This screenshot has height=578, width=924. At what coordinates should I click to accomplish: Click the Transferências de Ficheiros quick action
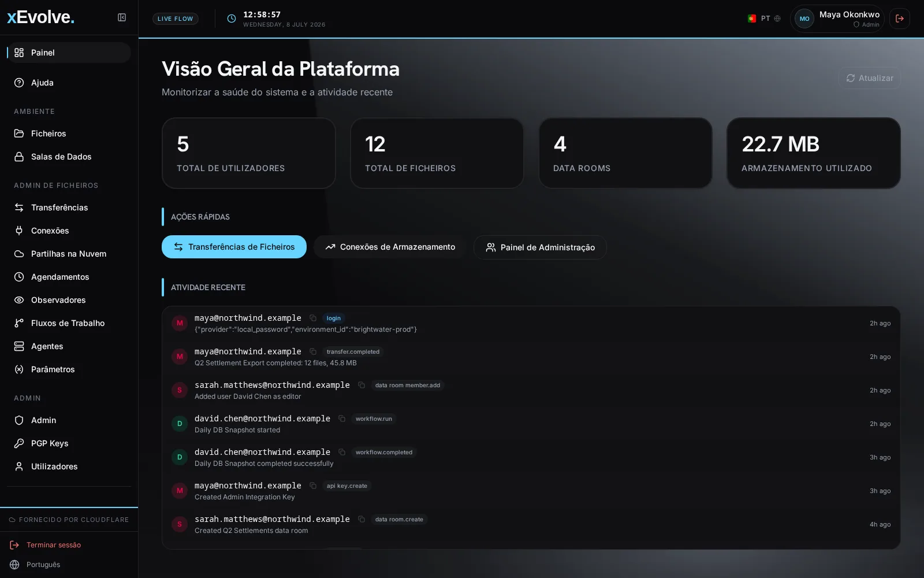pos(234,247)
